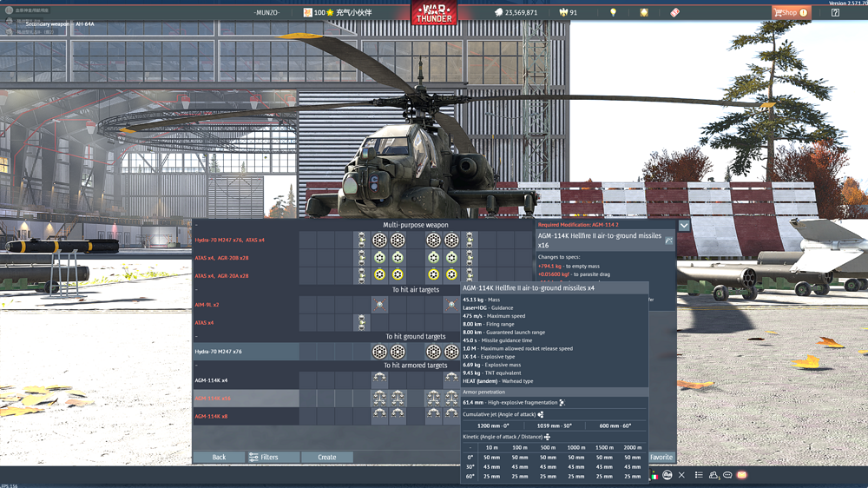
Task: Select preset AIM-9L x2
Action: [x=246, y=305]
